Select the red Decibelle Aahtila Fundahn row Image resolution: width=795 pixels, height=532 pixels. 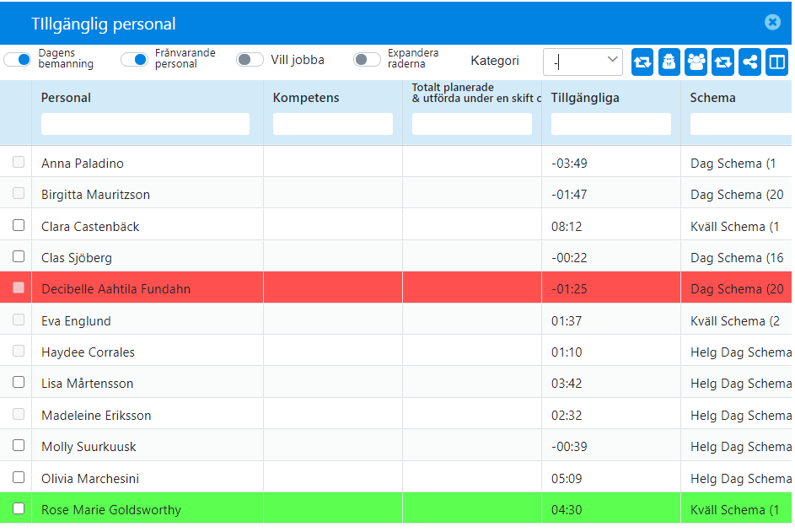pyautogui.click(x=395, y=287)
